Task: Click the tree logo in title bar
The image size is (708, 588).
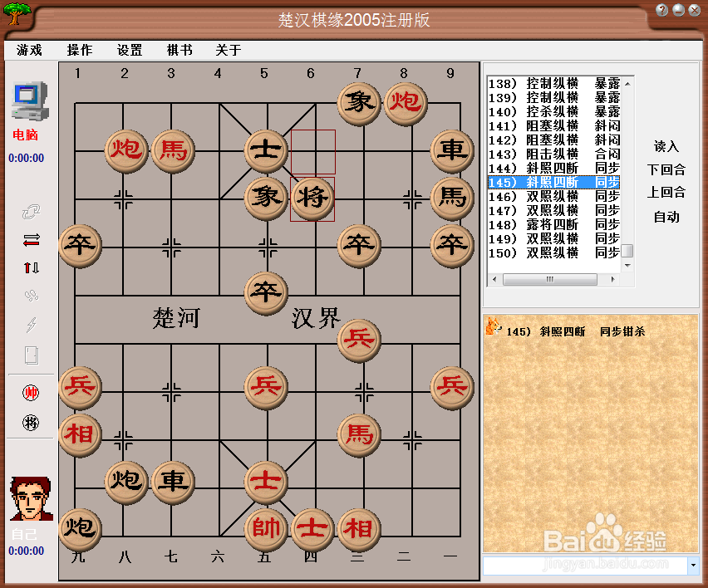Action: click(17, 13)
